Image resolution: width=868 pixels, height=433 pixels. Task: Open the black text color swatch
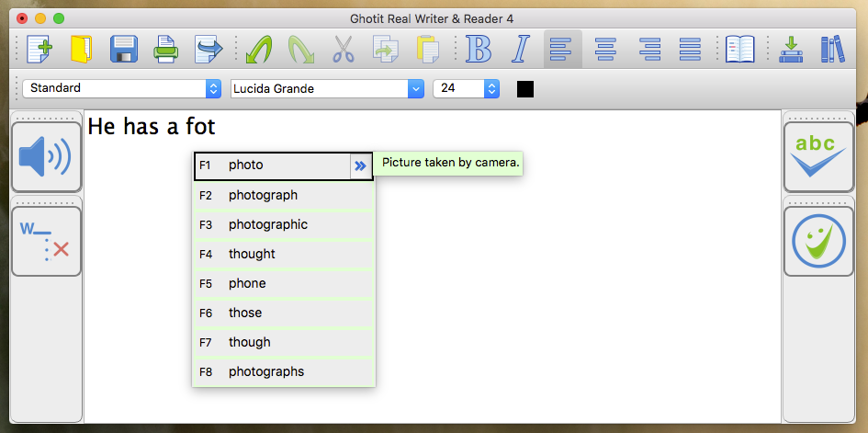pos(525,89)
